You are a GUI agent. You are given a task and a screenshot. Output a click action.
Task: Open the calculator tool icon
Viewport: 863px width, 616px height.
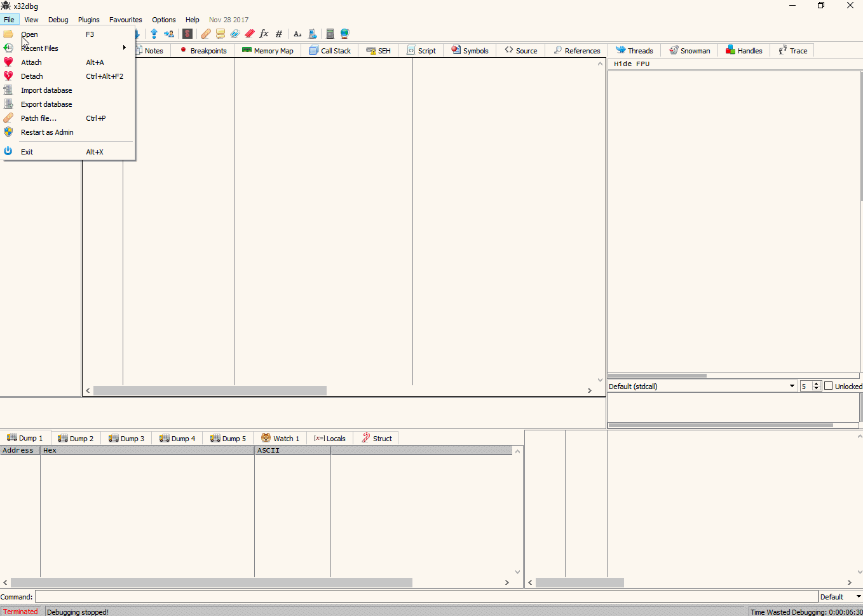330,34
